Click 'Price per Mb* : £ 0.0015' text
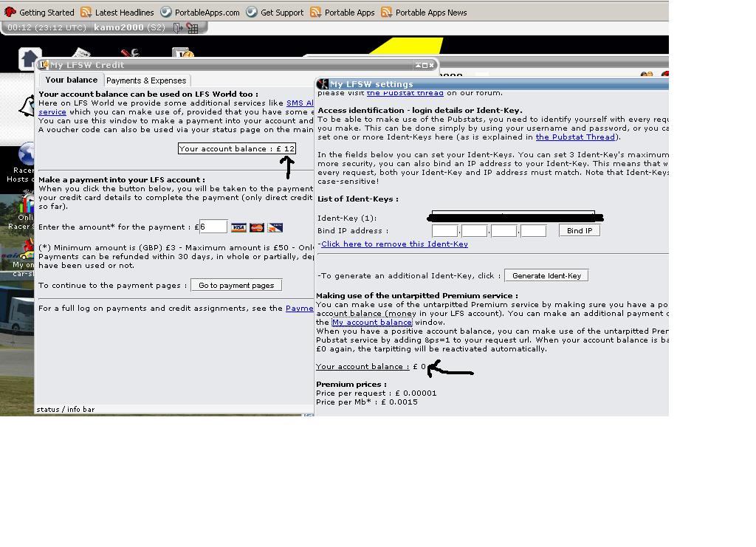This screenshot has width=756, height=547. click(x=367, y=402)
